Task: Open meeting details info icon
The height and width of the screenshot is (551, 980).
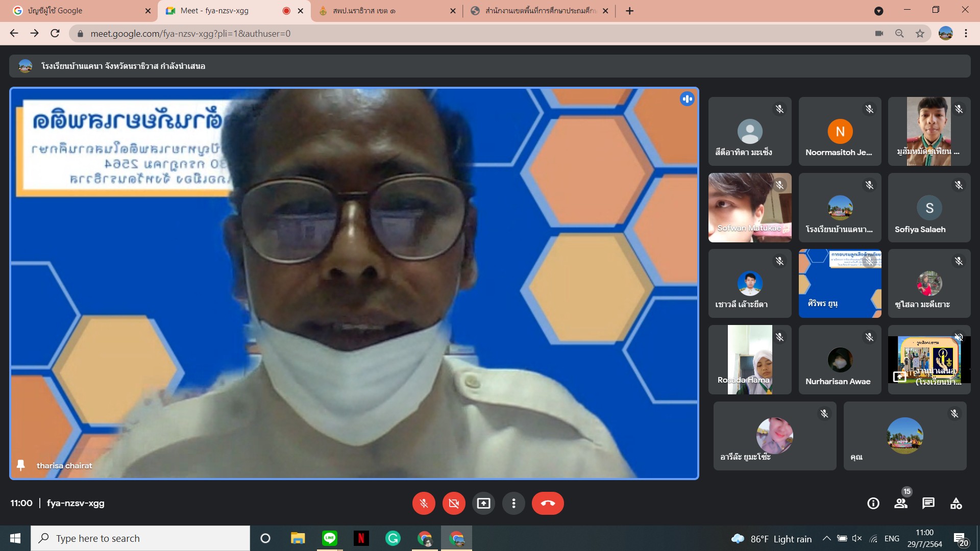Action: click(873, 504)
